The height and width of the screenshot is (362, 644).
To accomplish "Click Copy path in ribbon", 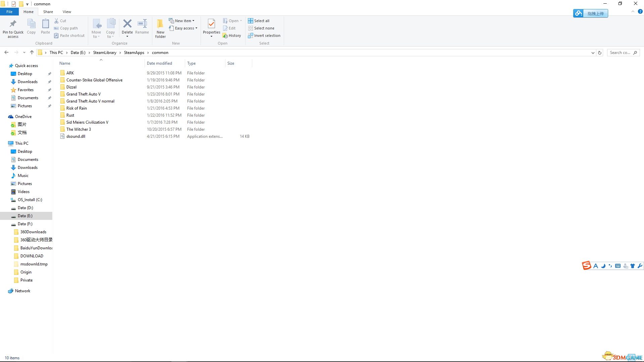I will (66, 28).
